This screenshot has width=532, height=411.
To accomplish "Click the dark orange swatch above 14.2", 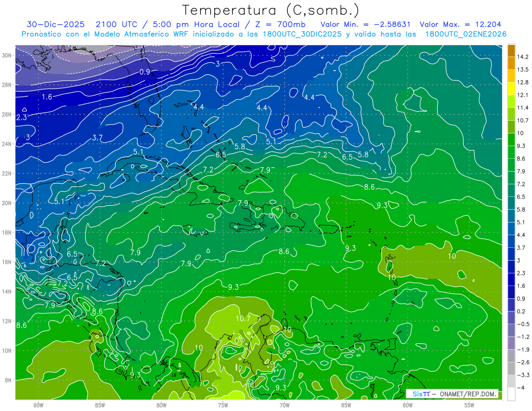I will coord(511,51).
